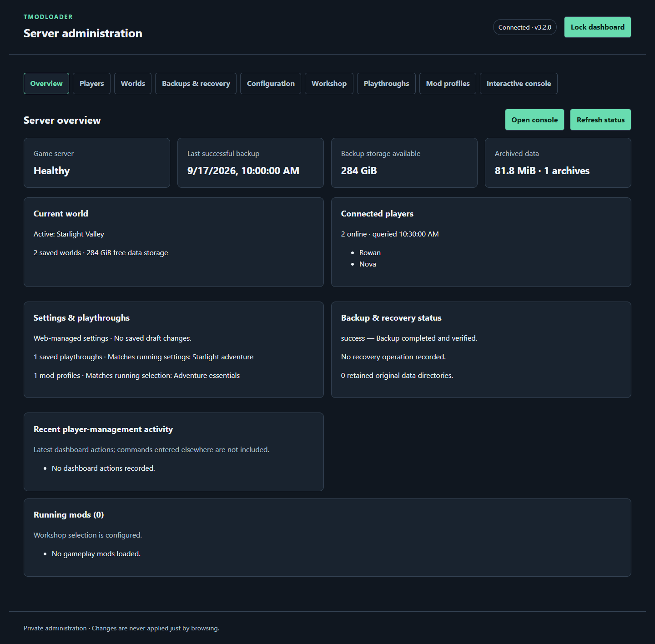The width and height of the screenshot is (655, 644).
Task: Click 'Web-managed settings' draft changes line
Action: (x=112, y=338)
